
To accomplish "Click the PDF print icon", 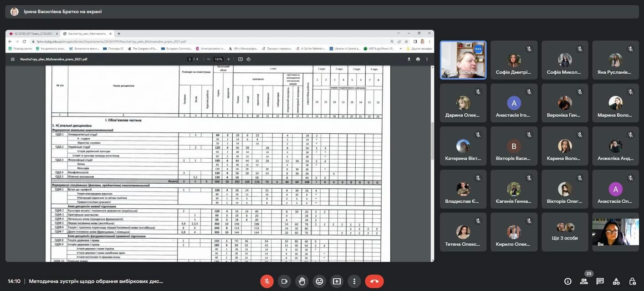I will (418, 59).
